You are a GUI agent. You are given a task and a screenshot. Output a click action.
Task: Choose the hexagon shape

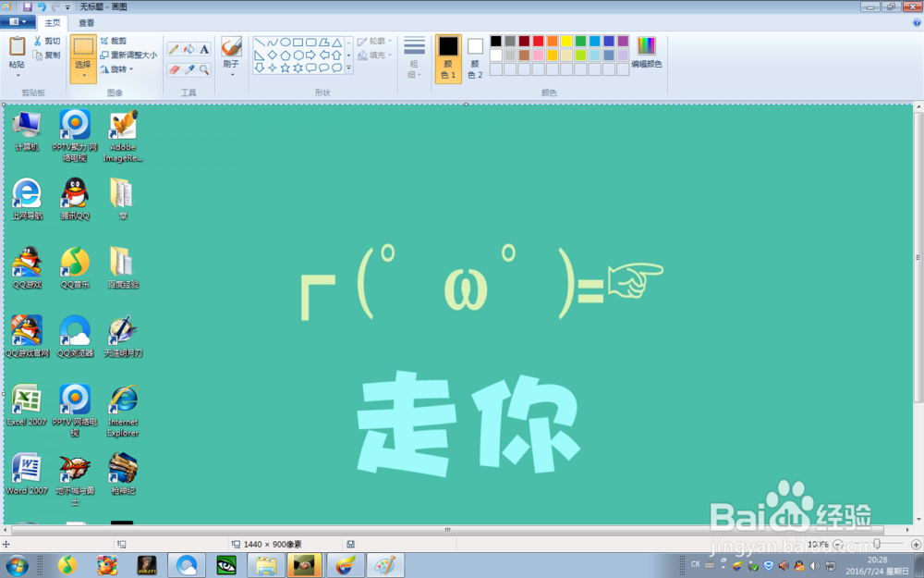[298, 55]
